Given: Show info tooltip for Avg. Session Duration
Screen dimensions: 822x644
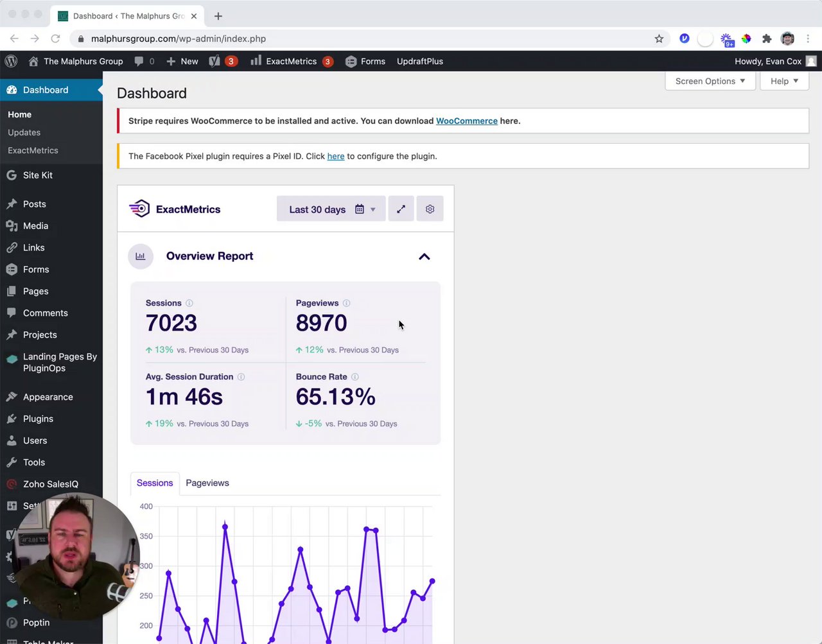Looking at the screenshot, I should click(241, 377).
